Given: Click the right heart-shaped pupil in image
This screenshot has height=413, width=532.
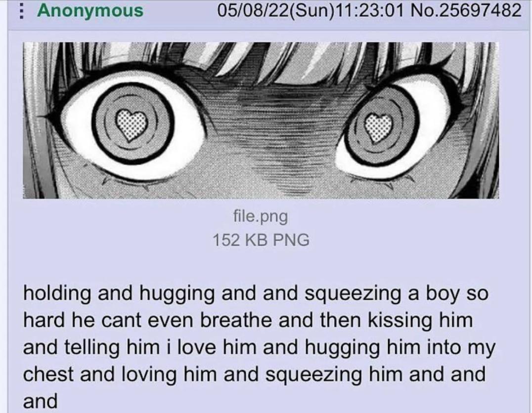Looking at the screenshot, I should coord(378,127).
